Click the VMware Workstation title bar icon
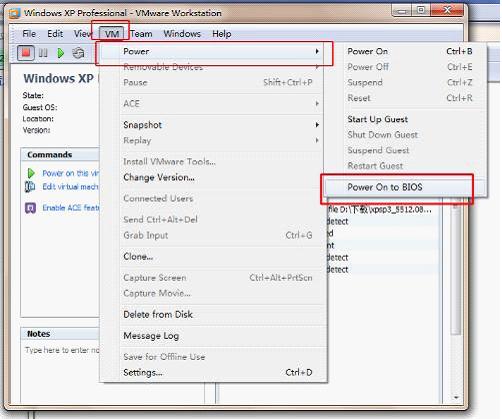The height and width of the screenshot is (419, 502). click(14, 13)
